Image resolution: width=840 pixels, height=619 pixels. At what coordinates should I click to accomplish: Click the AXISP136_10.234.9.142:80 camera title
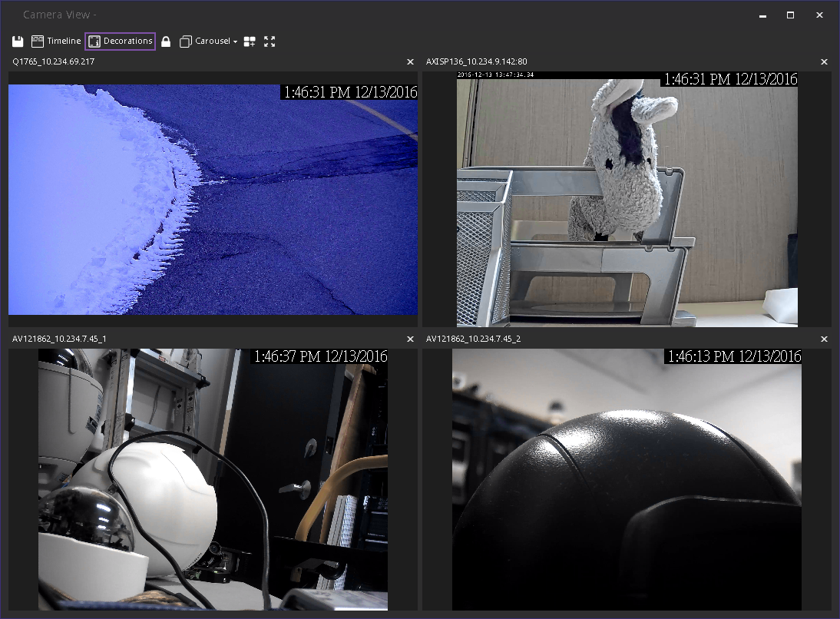pos(476,61)
